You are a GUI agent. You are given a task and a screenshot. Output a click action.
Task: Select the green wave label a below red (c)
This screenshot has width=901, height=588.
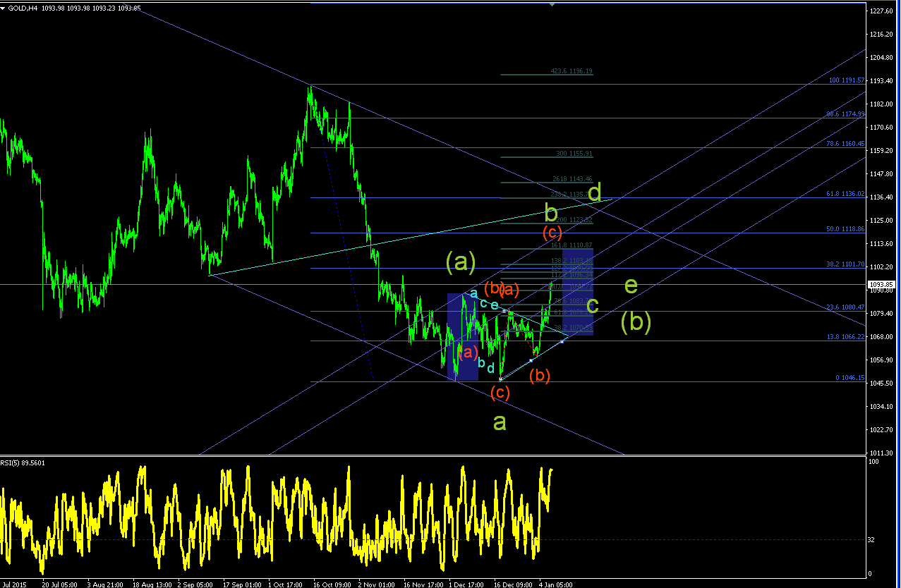(x=500, y=422)
